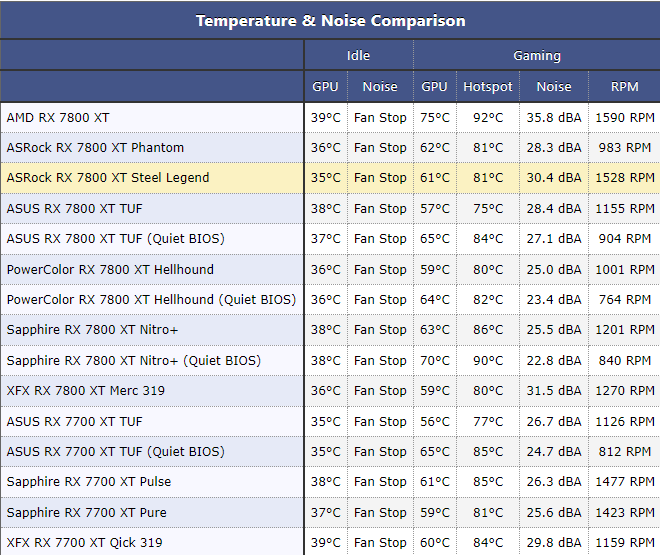Click the Temperature & Noise Comparison title
The image size is (660, 555).
(330, 20)
